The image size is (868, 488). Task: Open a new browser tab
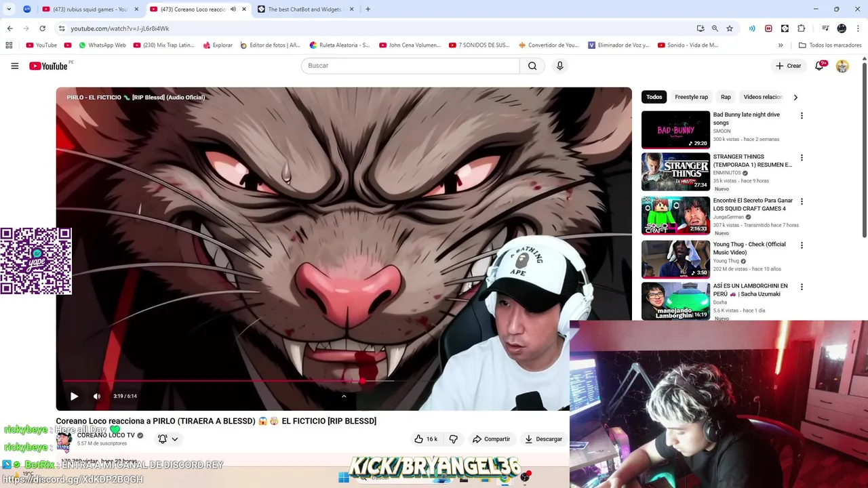click(368, 9)
